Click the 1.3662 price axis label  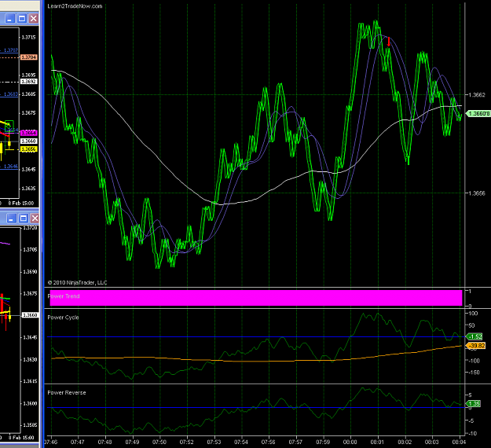477,94
